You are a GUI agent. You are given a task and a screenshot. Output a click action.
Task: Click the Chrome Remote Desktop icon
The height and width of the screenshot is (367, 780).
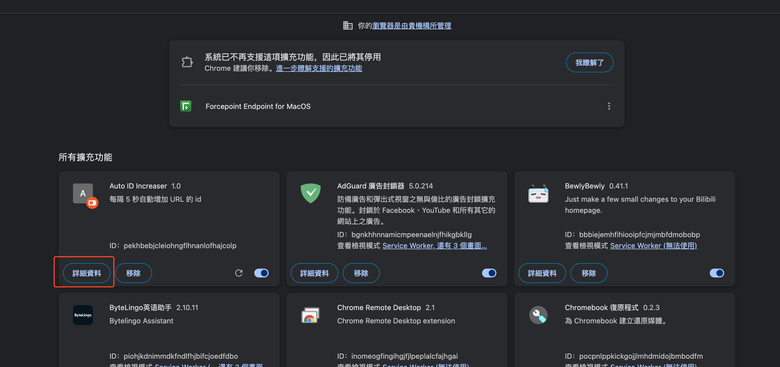point(310,315)
